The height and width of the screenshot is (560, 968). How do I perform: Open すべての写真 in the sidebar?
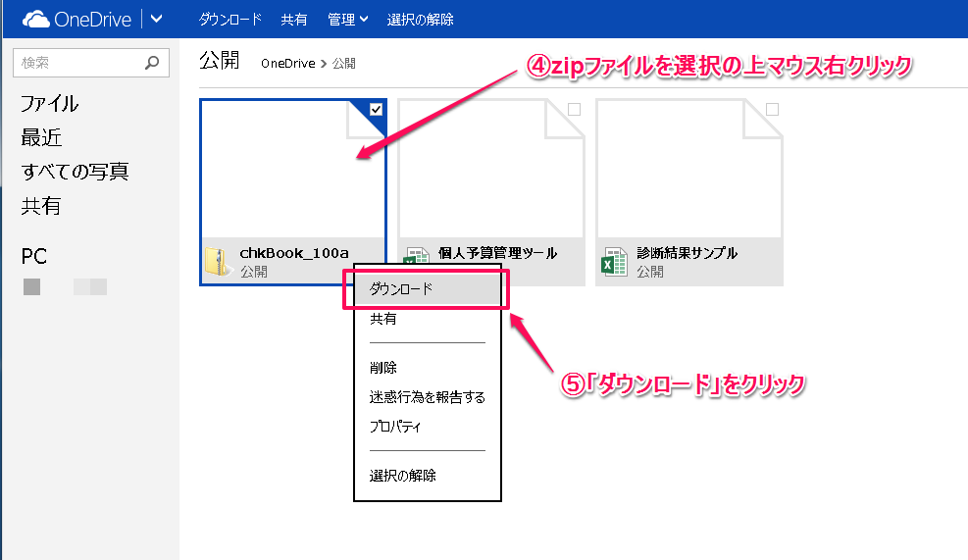(75, 172)
